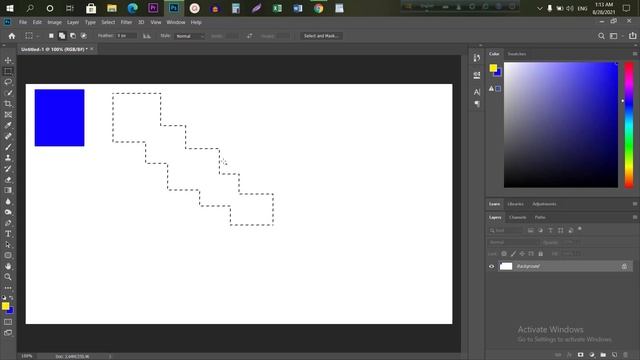Swap foreground and background colors

[11, 298]
